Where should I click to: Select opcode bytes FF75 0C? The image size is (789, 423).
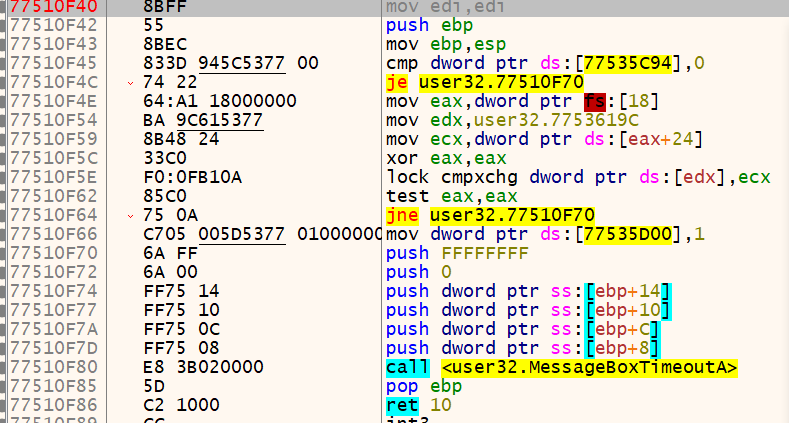181,329
